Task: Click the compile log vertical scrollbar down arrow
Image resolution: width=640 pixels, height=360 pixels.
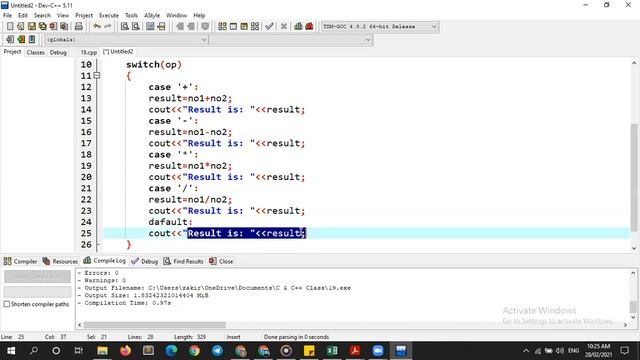Action: (633, 317)
